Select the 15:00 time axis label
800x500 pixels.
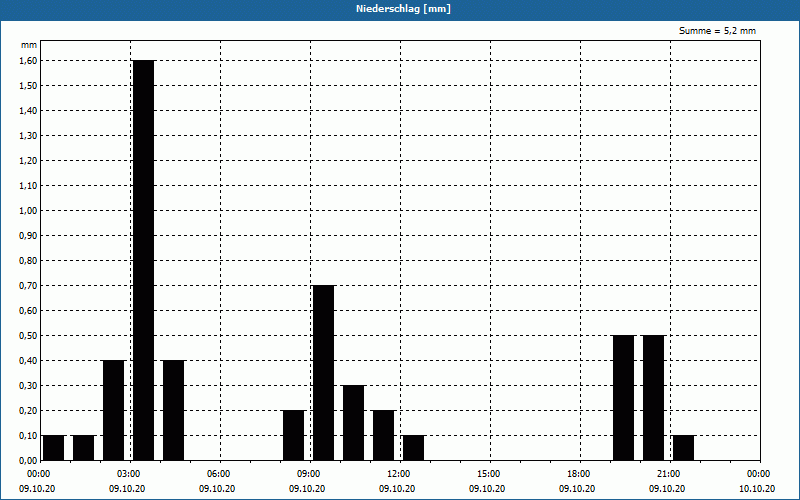pyautogui.click(x=489, y=474)
